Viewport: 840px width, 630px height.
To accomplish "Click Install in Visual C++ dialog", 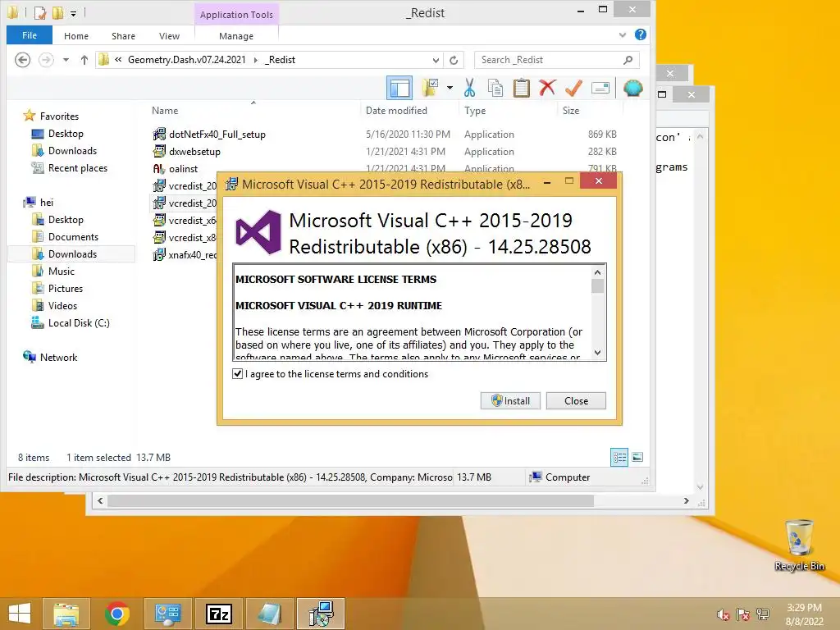I will point(510,400).
